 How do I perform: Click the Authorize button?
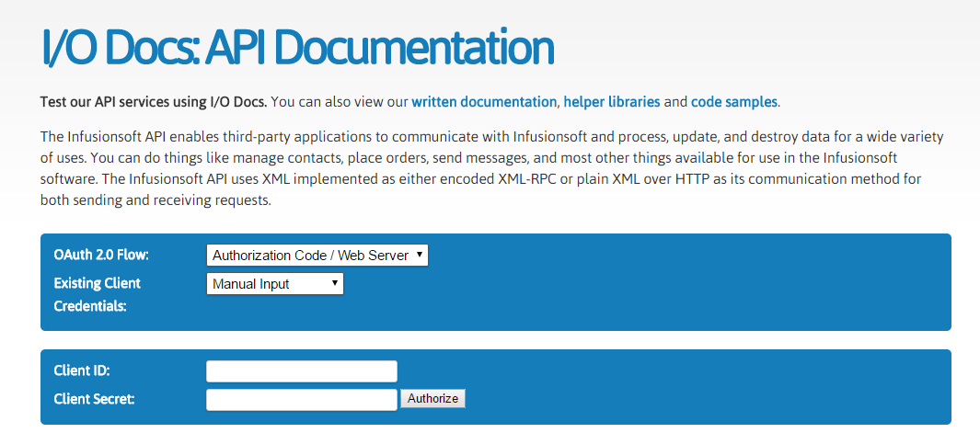coord(432,398)
